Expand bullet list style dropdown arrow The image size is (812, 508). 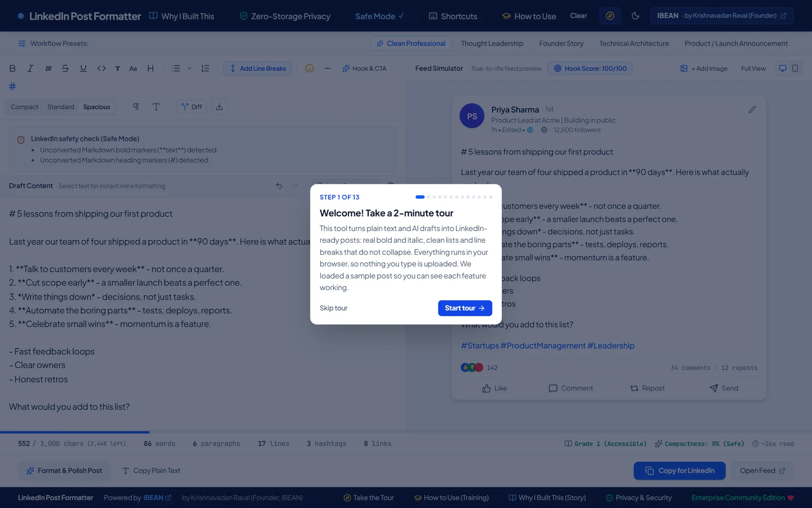pyautogui.click(x=189, y=69)
